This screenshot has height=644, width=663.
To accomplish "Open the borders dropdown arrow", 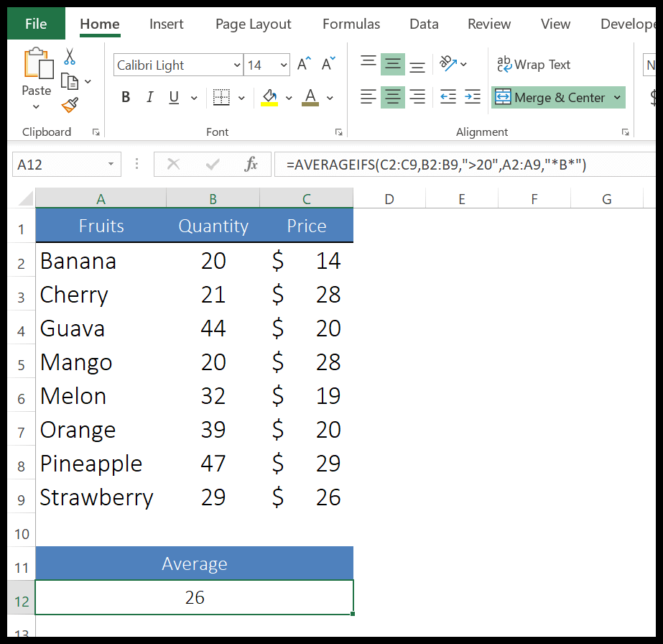I will point(241,96).
